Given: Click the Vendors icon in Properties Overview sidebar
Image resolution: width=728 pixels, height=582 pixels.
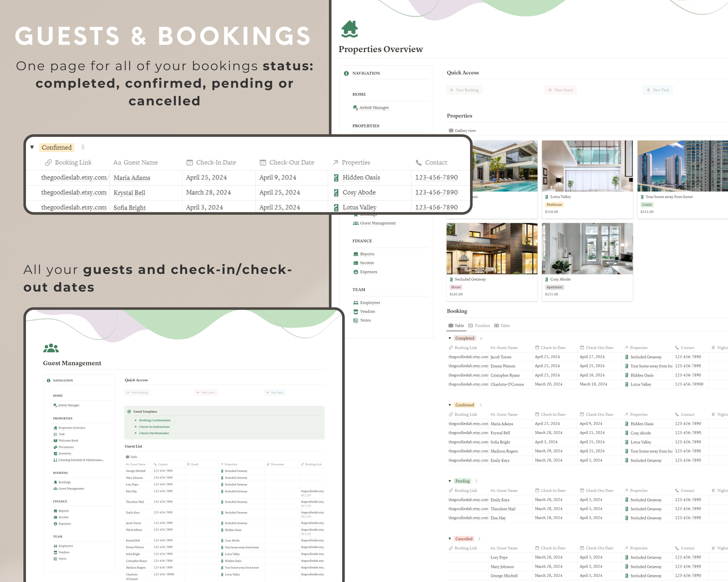Looking at the screenshot, I should click(x=356, y=311).
